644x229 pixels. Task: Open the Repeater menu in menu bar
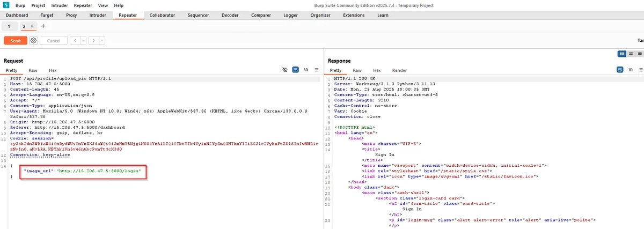(83, 5)
